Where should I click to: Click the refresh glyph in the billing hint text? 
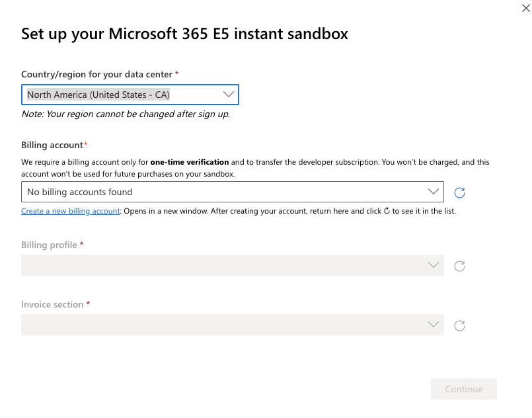[387, 211]
